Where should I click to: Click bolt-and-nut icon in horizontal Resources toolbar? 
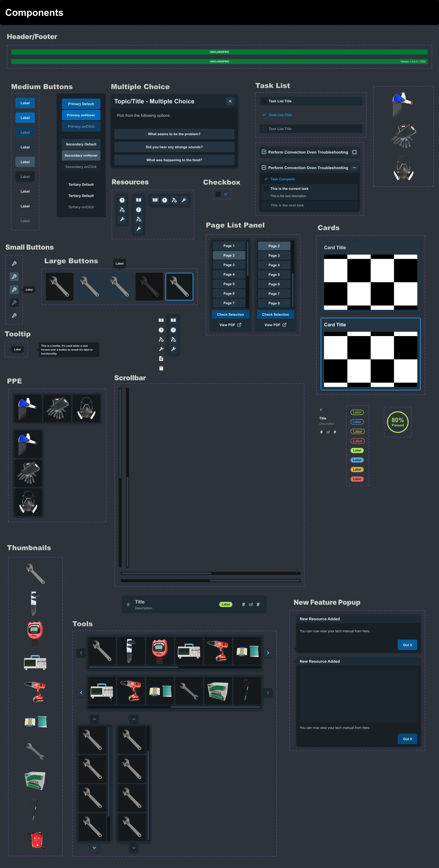[174, 200]
